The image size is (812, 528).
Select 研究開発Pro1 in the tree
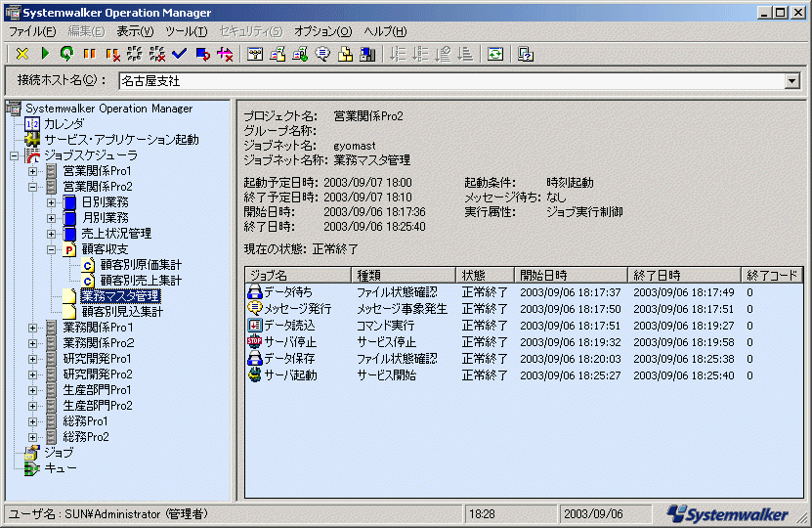(98, 359)
